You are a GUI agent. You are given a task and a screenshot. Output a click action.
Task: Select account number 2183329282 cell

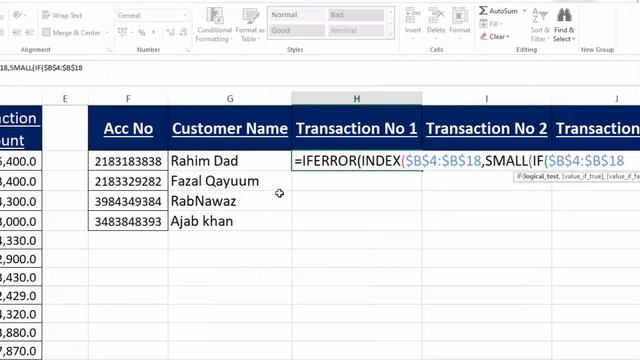[128, 181]
